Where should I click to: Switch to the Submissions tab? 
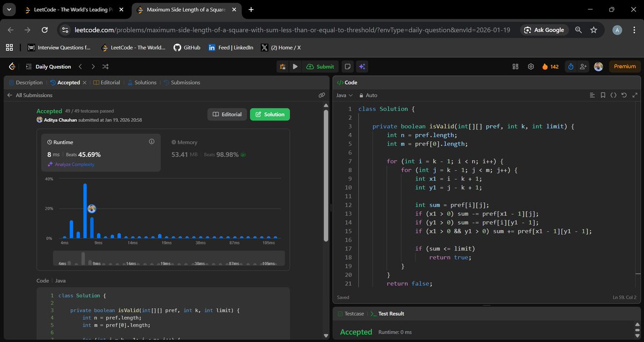coord(181,82)
